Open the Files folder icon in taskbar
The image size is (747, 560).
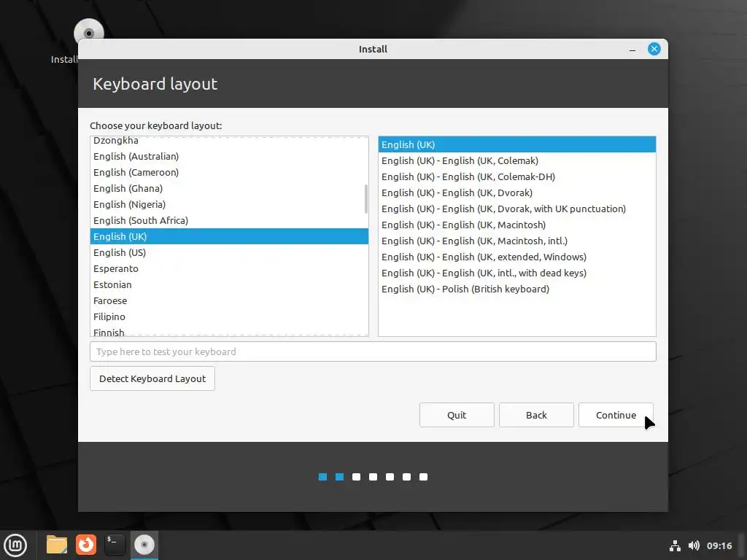pos(57,545)
